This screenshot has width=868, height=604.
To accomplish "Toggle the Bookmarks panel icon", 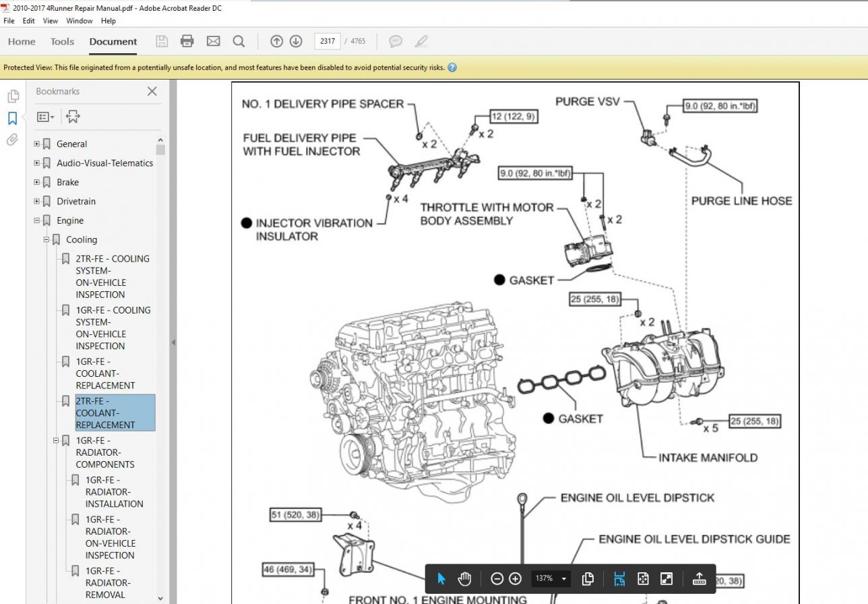I will tap(12, 118).
